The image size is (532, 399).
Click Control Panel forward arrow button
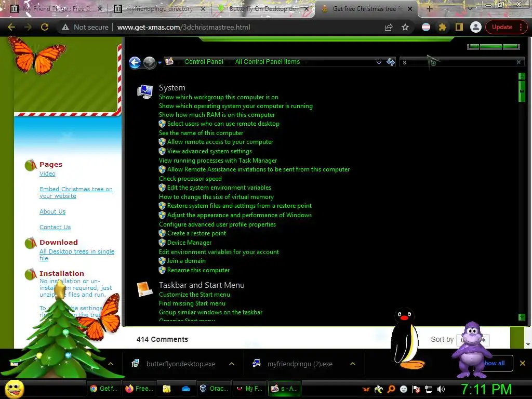click(x=149, y=62)
